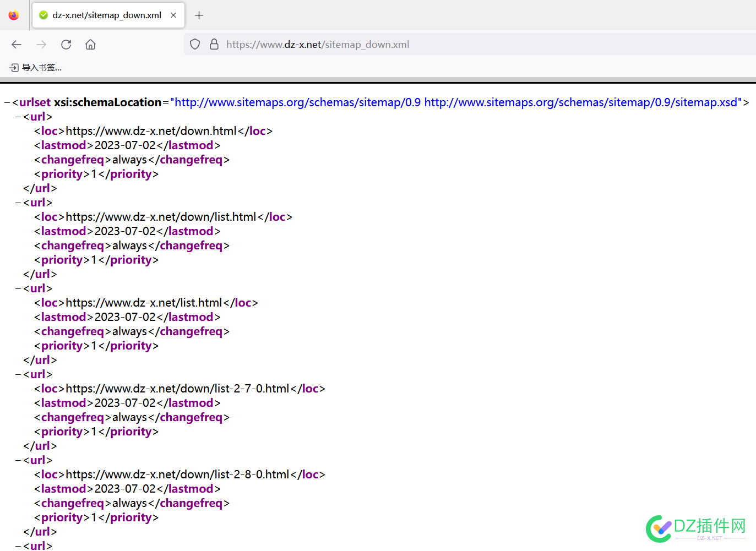Click lastmod date under down/list.html entry
This screenshot has width=756, height=551.
click(125, 231)
